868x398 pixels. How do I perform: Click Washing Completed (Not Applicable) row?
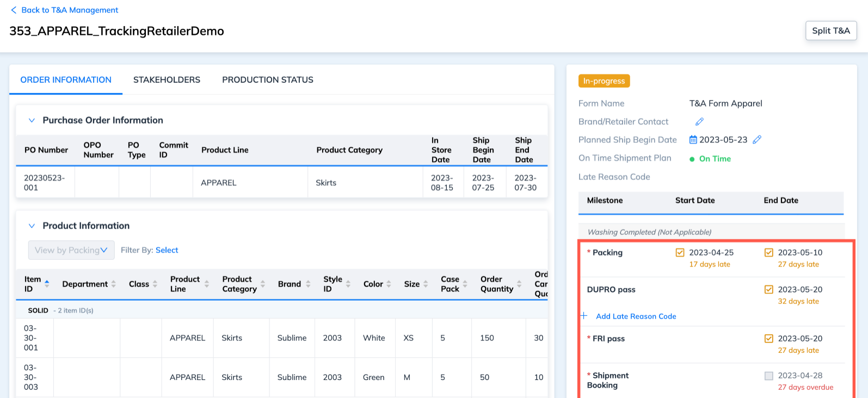click(711, 232)
